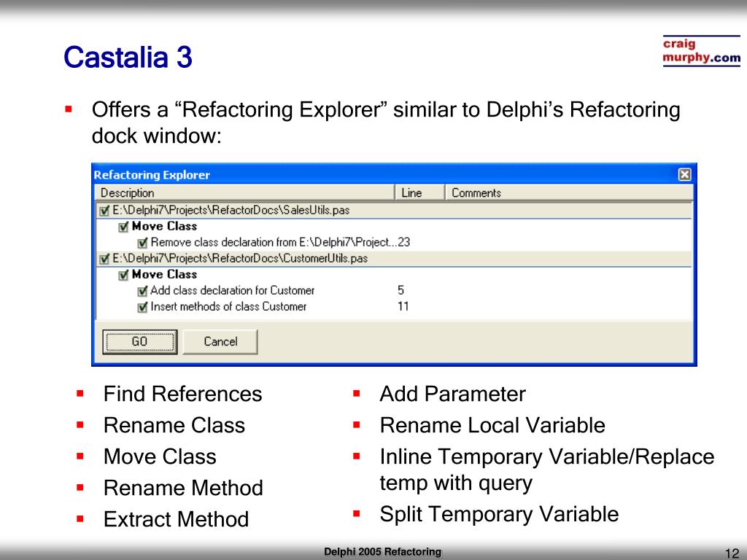747x560 pixels.
Task: Click line number 5 cell
Action: point(400,290)
